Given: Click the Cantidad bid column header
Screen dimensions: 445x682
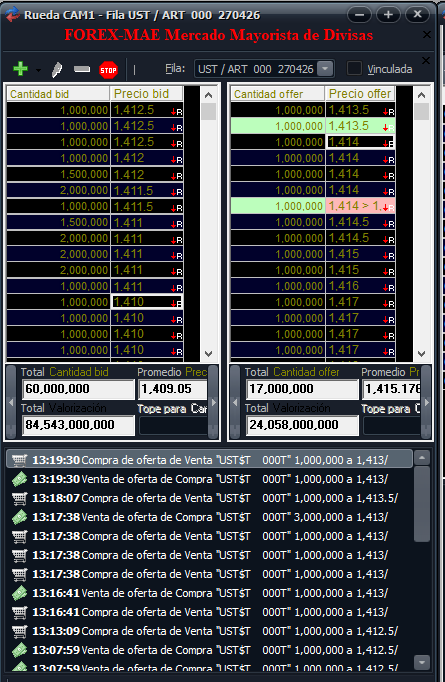Looking at the screenshot, I should 58,94.
